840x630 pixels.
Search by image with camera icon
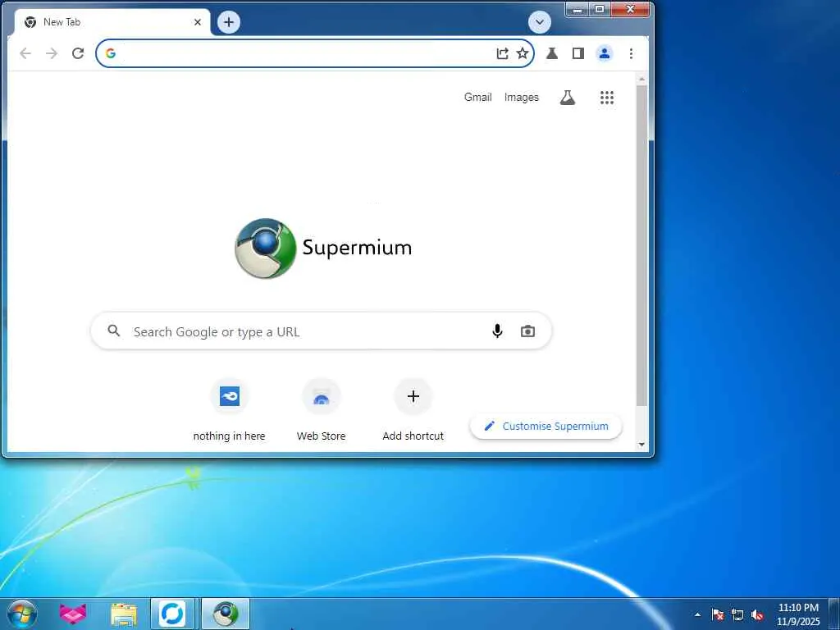coord(527,331)
